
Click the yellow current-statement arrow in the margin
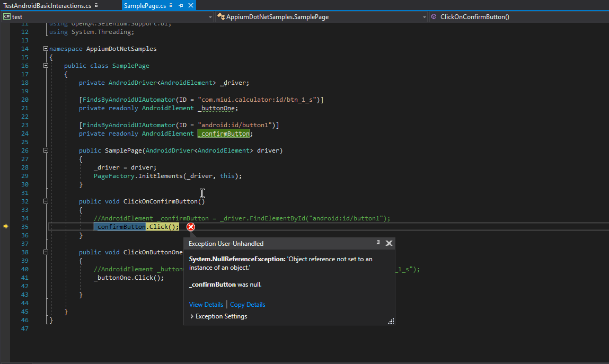(x=6, y=226)
